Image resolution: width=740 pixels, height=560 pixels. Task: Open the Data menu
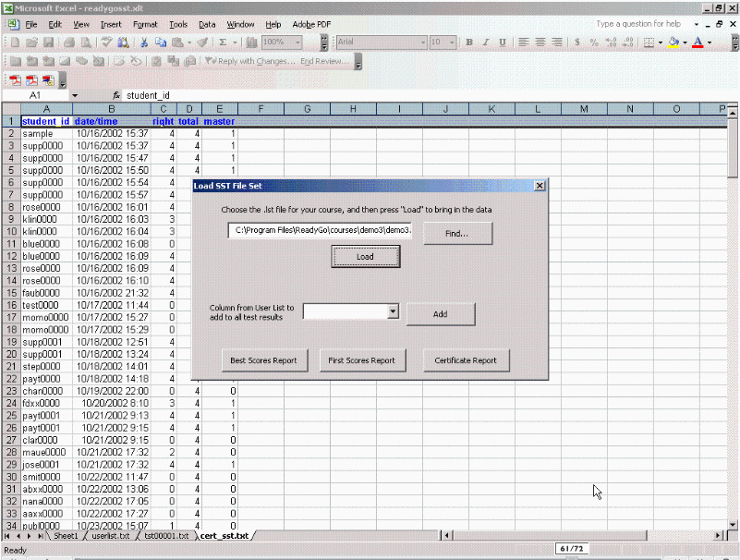207,25
